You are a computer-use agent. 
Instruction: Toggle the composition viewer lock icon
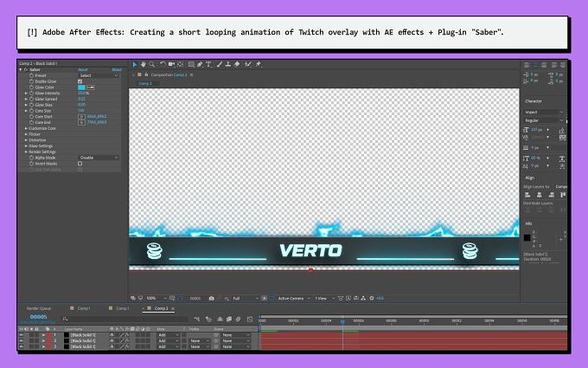pos(146,74)
